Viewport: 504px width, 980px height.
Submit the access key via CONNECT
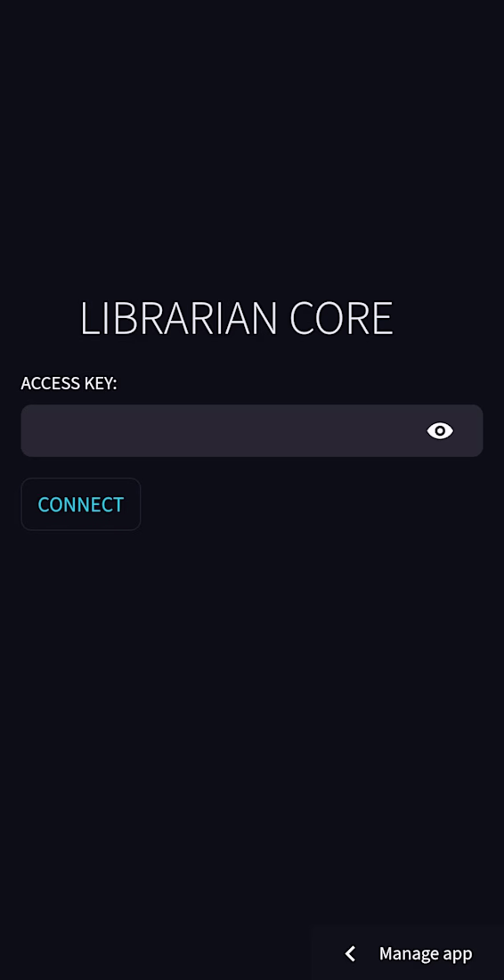click(80, 504)
